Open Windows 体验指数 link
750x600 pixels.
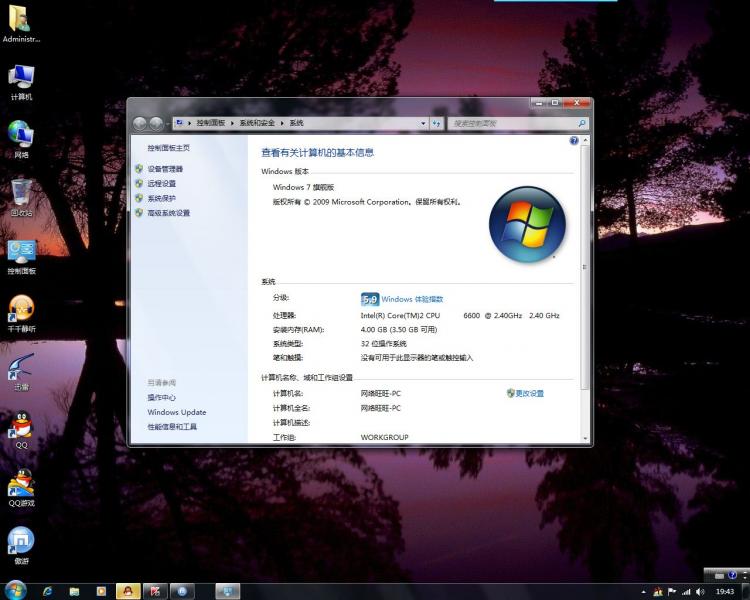point(412,299)
